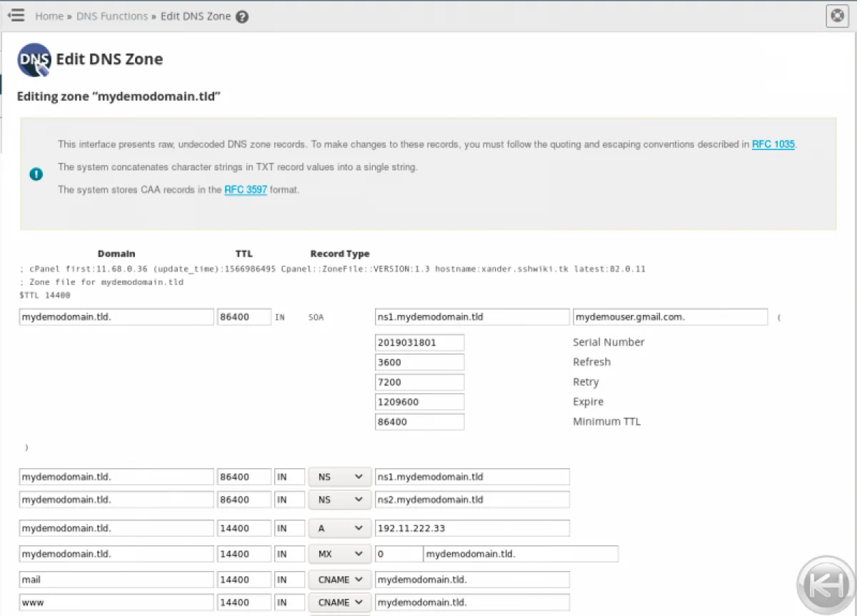Click the www domain name field

pyautogui.click(x=116, y=602)
